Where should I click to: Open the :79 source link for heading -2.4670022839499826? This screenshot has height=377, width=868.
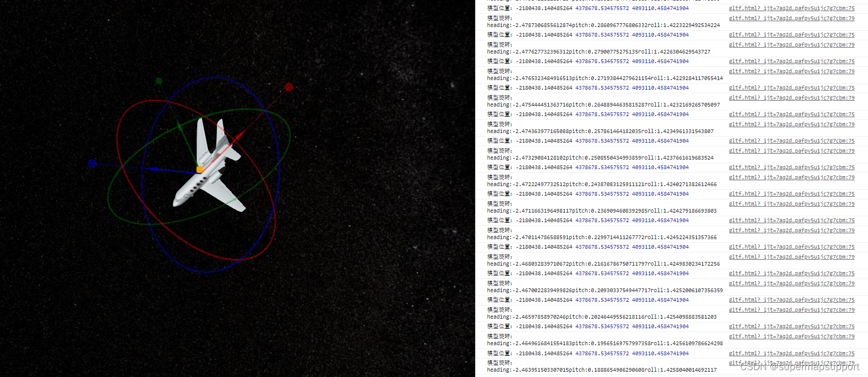(791, 283)
